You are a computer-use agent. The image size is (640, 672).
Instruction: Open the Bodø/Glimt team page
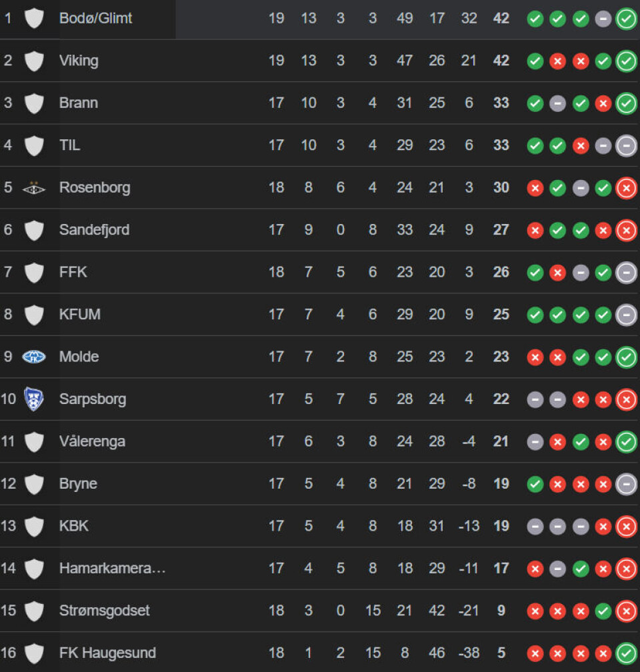coord(95,19)
